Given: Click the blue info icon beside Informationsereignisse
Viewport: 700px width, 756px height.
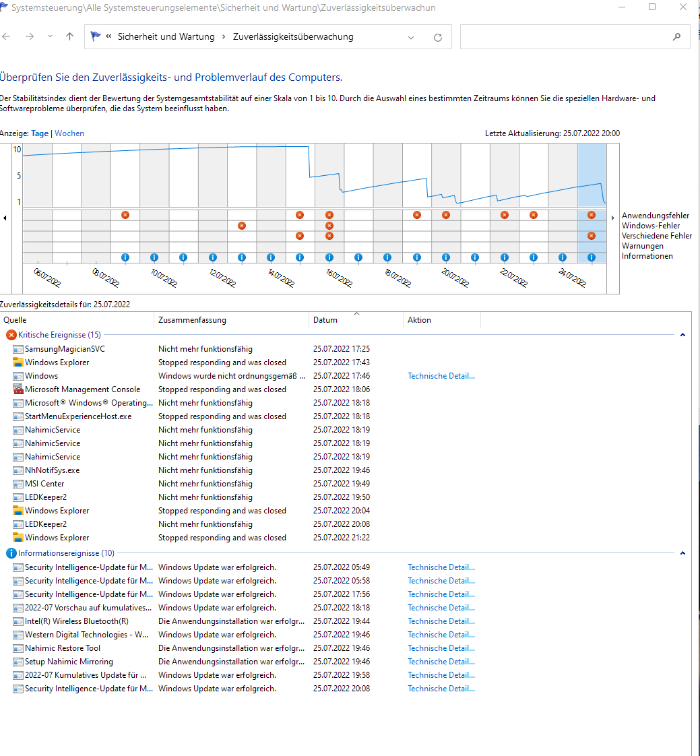Looking at the screenshot, I should coord(11,553).
